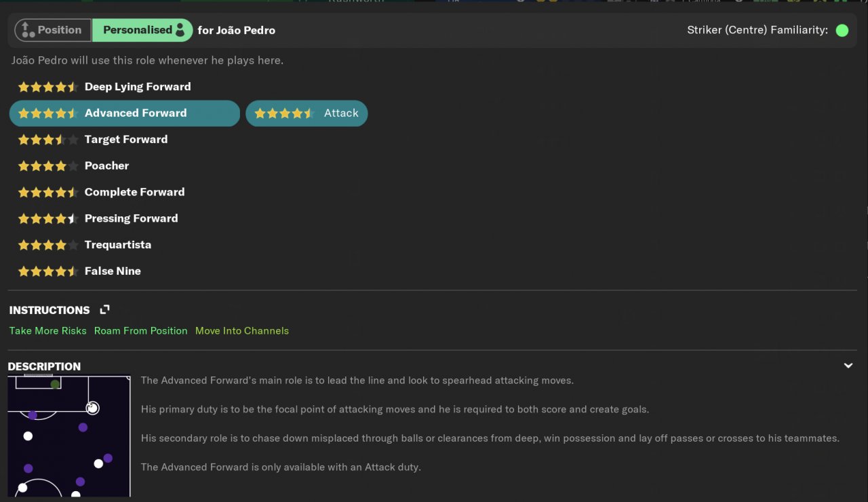Click the pitch diagram thumbnail
This screenshot has height=502, width=868.
point(69,436)
